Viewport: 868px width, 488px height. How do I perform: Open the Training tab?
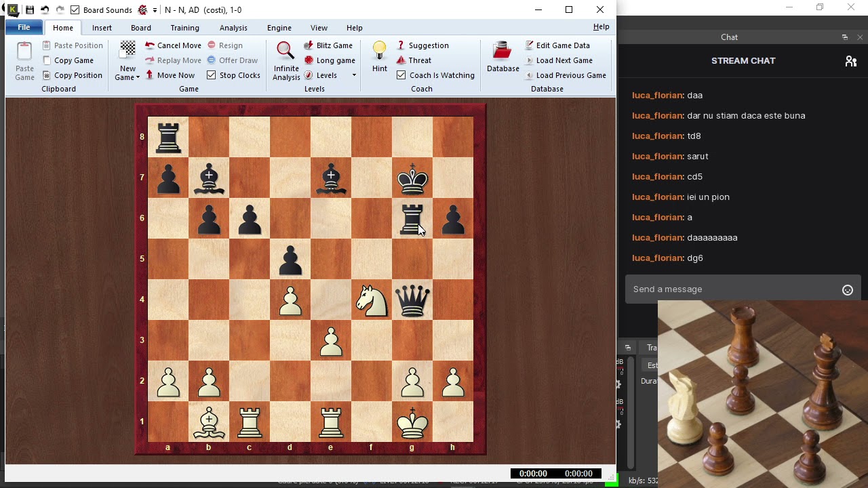[x=184, y=28]
